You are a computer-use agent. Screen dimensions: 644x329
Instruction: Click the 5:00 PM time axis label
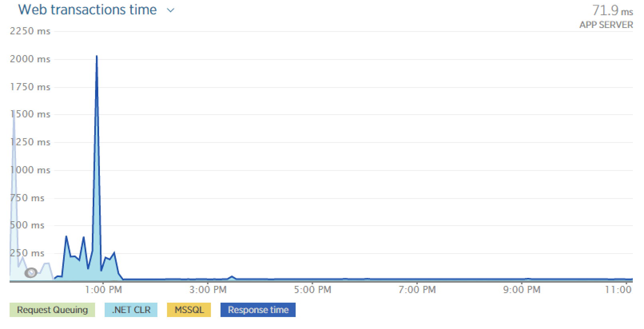[x=312, y=289]
